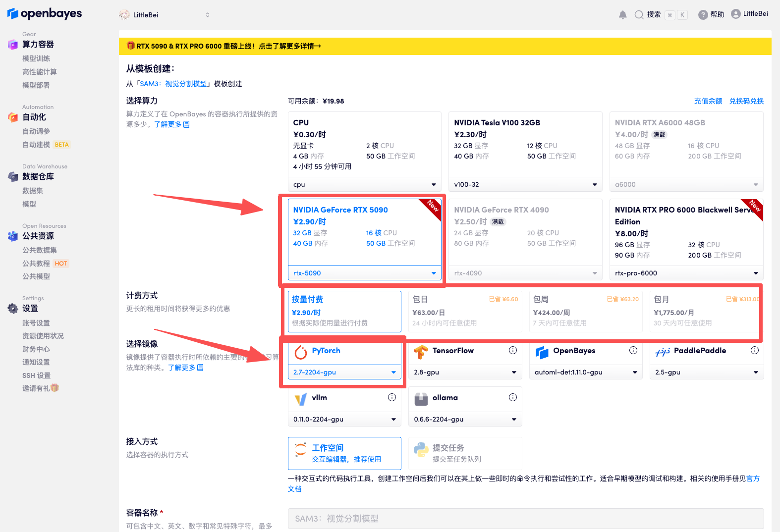The height and width of the screenshot is (532, 780).
Task: Click the PyTorch logo icon
Action: point(301,352)
